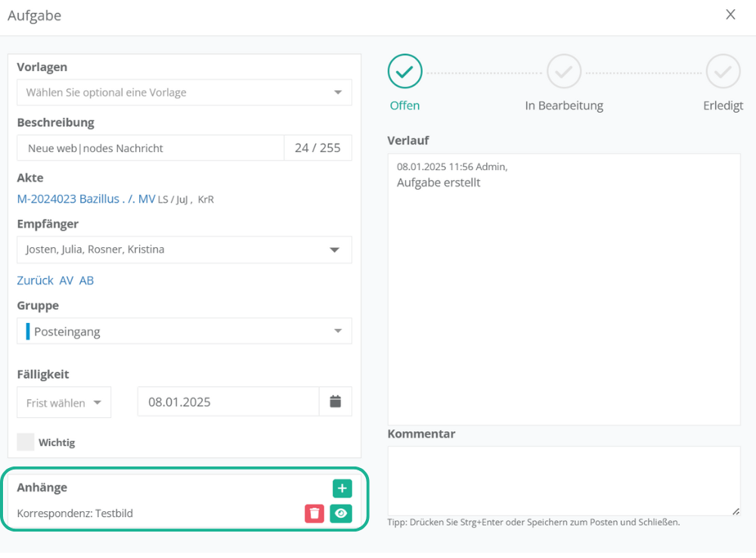This screenshot has height=558, width=756.
Task: Preview the Testbild attachment with the eye icon
Action: pos(342,513)
